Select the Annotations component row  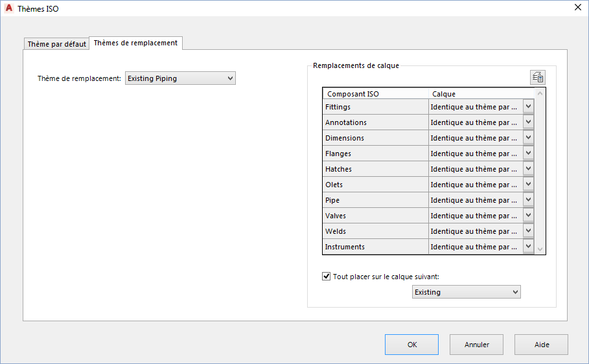[375, 122]
